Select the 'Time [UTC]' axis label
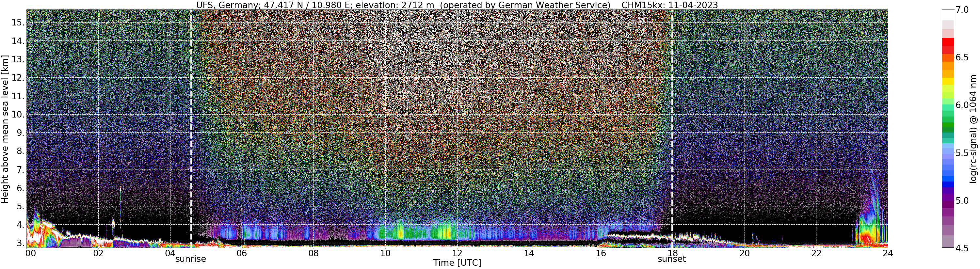The image size is (980, 269). click(457, 263)
